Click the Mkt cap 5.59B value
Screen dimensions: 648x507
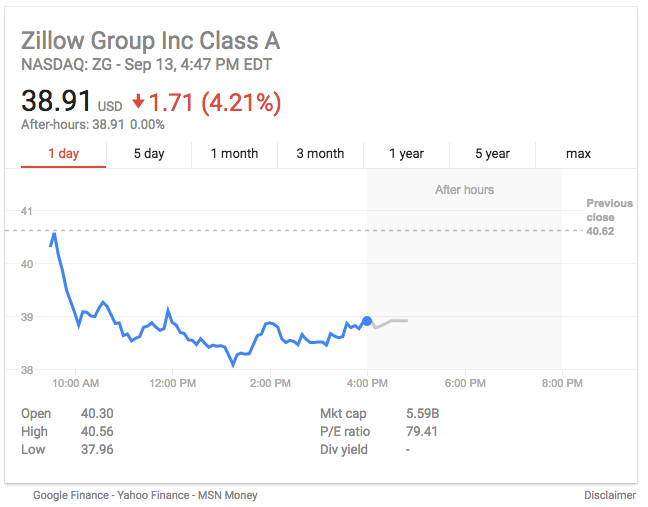point(422,413)
